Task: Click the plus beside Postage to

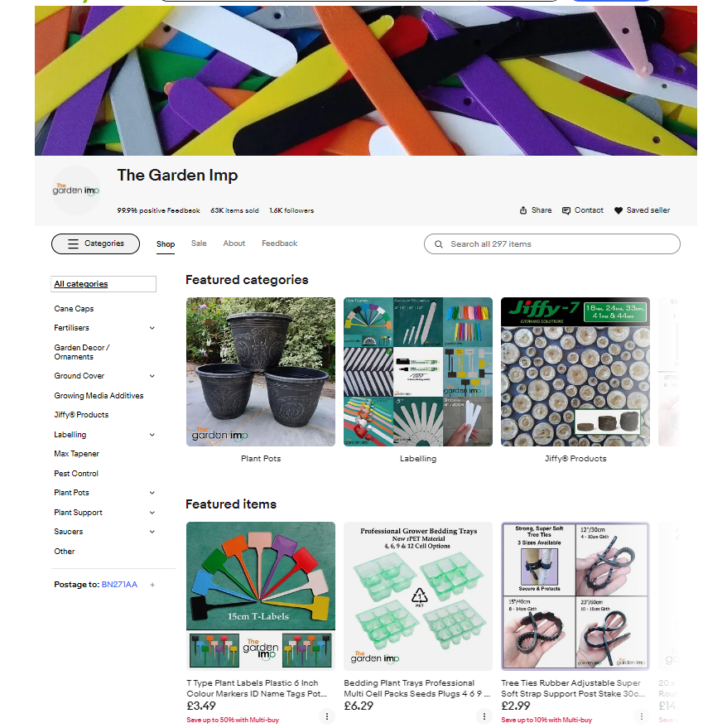Action: [x=152, y=585]
